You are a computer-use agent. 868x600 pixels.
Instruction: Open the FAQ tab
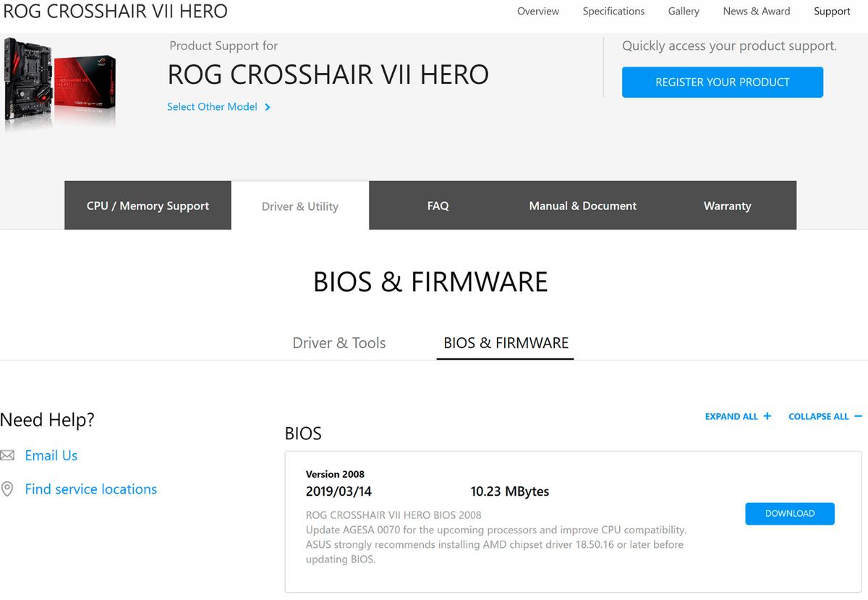click(438, 206)
